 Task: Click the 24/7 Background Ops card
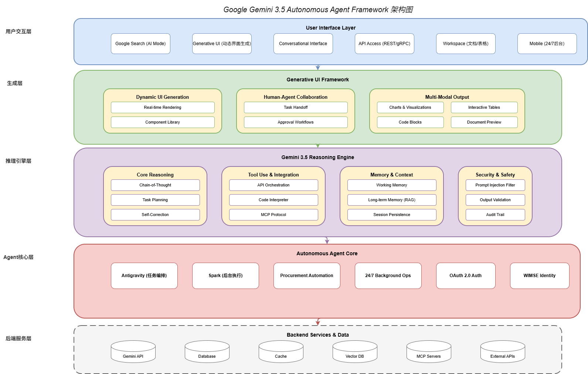388,276
